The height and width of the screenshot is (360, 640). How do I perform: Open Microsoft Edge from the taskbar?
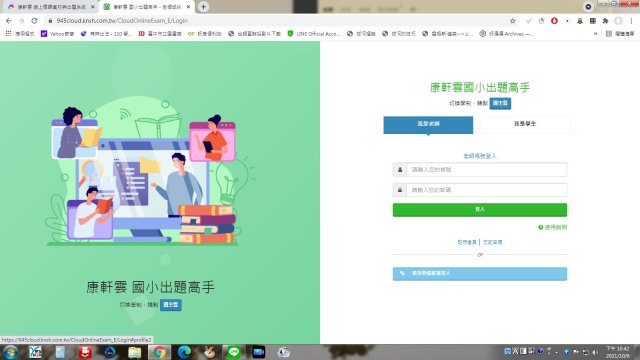tap(184, 352)
